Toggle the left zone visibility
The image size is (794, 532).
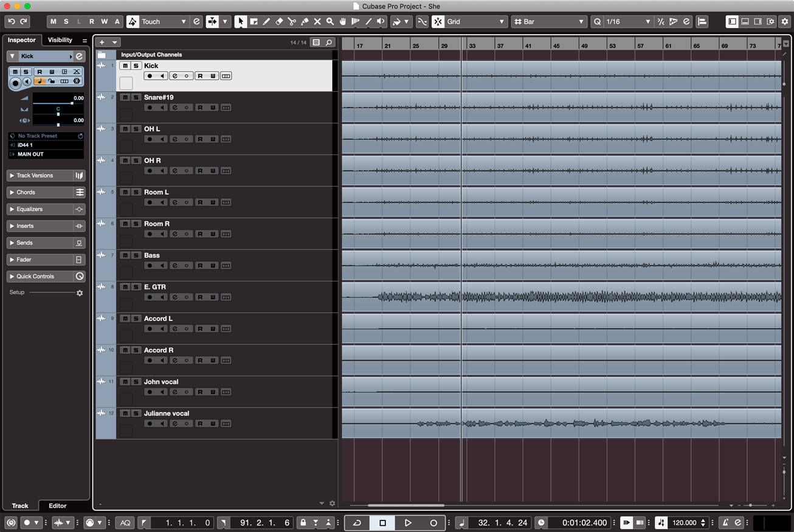click(x=733, y=21)
